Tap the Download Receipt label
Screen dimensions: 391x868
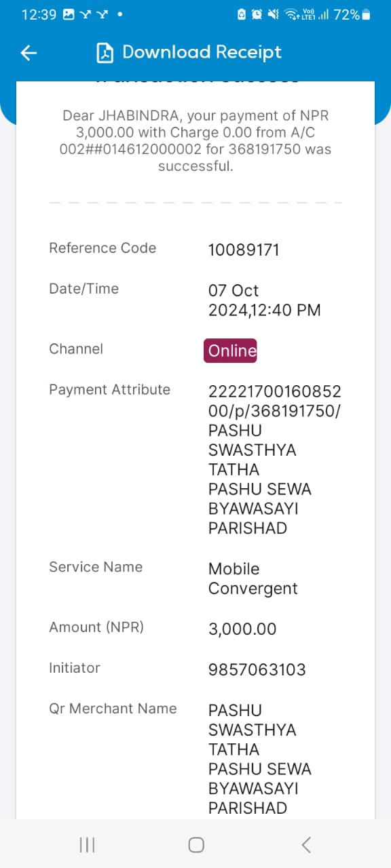tap(202, 52)
